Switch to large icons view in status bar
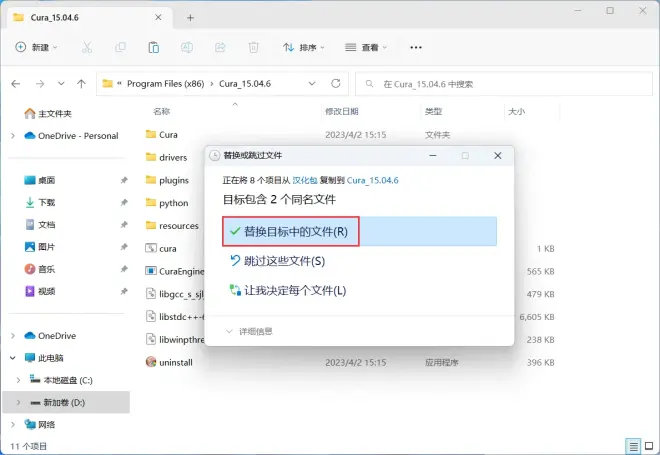Image resolution: width=660 pixels, height=455 pixels. pyautogui.click(x=649, y=446)
